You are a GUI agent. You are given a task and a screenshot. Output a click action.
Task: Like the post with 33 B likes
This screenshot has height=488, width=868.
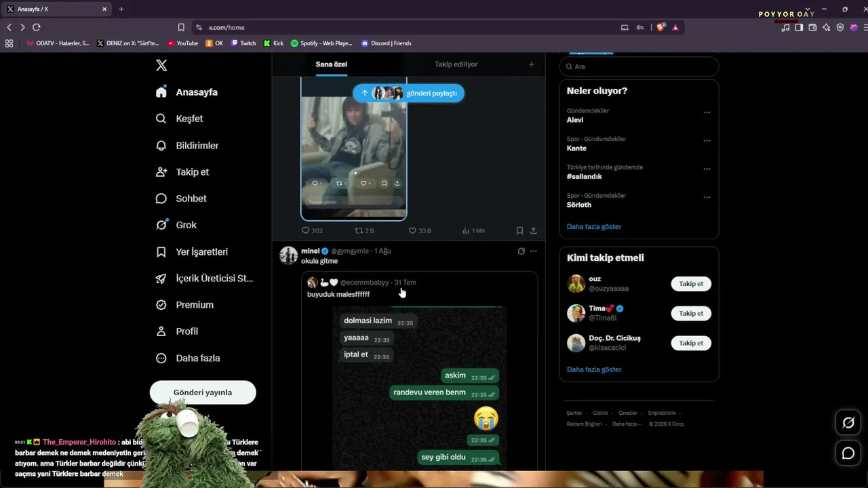(419, 230)
